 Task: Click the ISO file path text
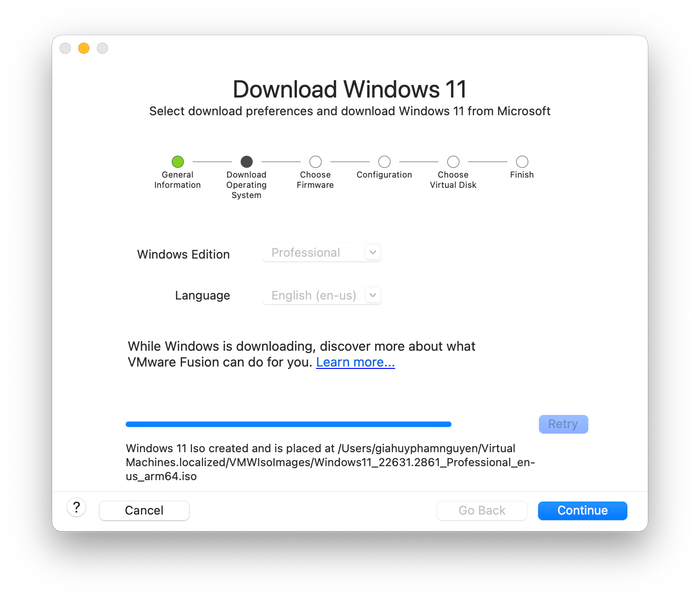[x=330, y=462]
